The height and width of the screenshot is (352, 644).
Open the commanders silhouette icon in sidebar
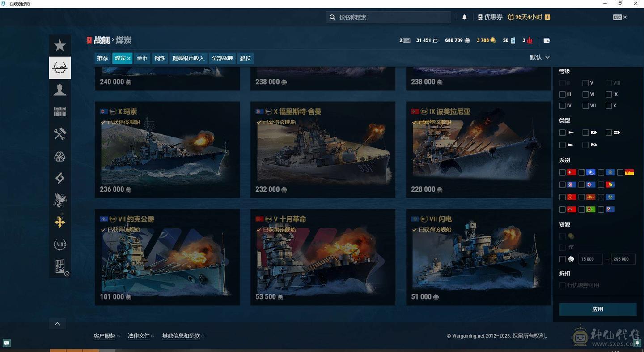pyautogui.click(x=59, y=90)
